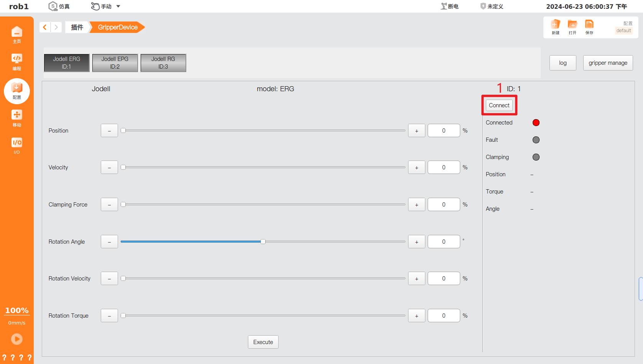Select the 移动 move icon in sidebar
The width and height of the screenshot is (643, 364).
[17, 118]
